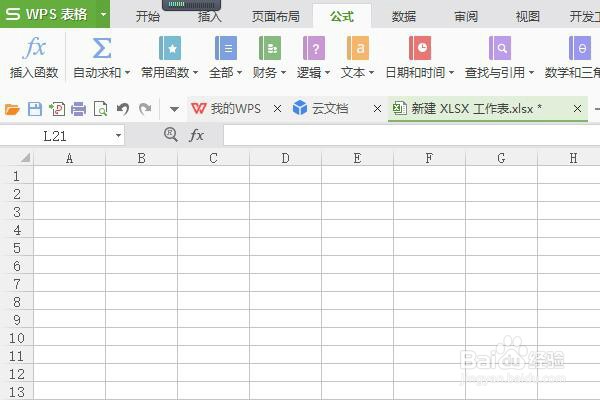Viewport: 600px width, 400px height.
Task: Click the open folder icon in quick toolbar
Action: click(x=12, y=109)
